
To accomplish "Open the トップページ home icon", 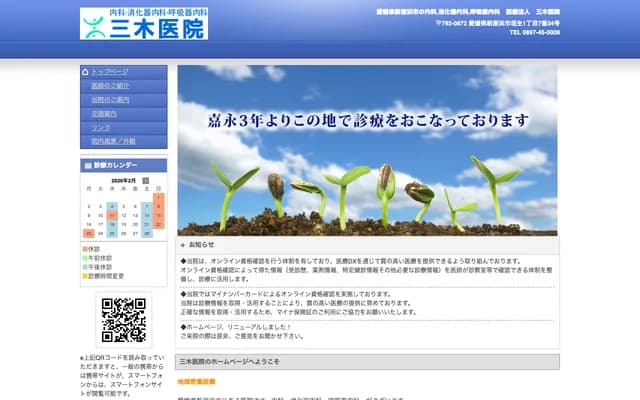I will click(x=85, y=72).
